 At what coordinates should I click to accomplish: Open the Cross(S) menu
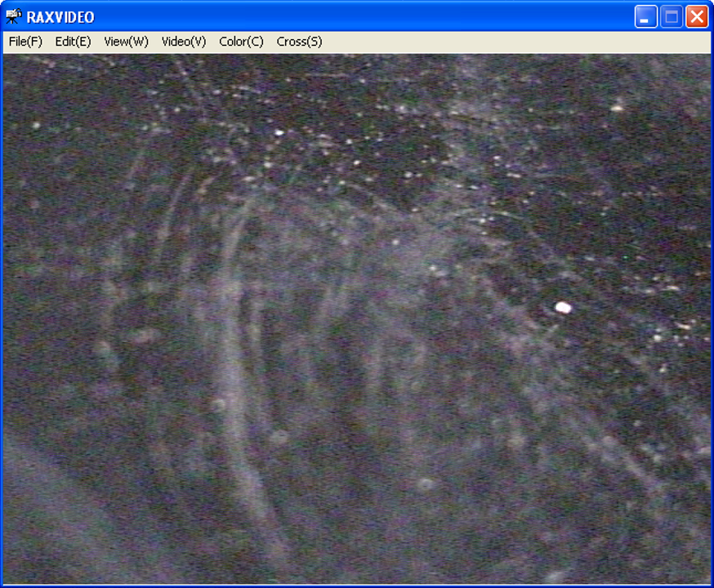coord(299,42)
